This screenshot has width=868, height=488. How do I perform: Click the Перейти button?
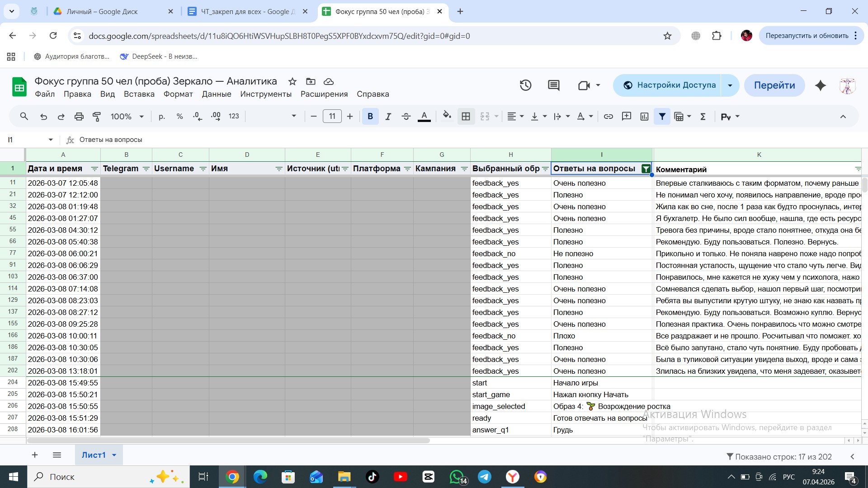click(x=774, y=85)
